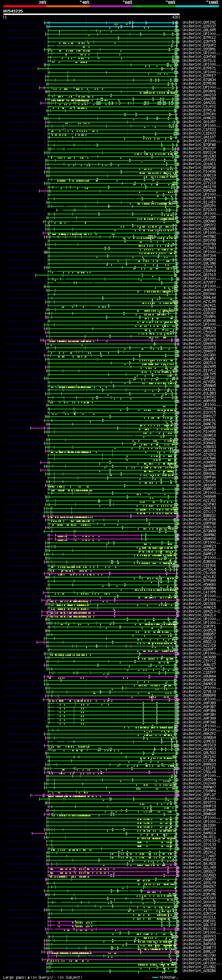The image size is (222, 980).
Task: Open hit UniRef100_Q6SSE8
Action: pyautogui.click(x=199, y=451)
